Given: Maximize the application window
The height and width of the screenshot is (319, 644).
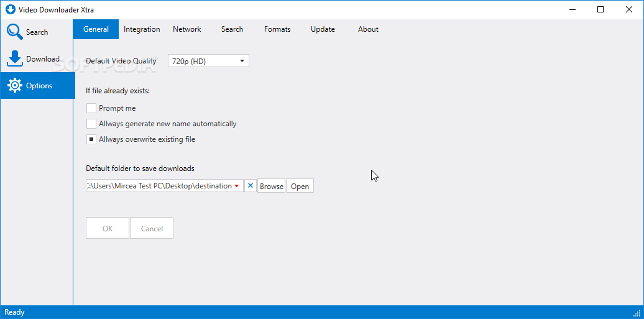Looking at the screenshot, I should (x=600, y=9).
